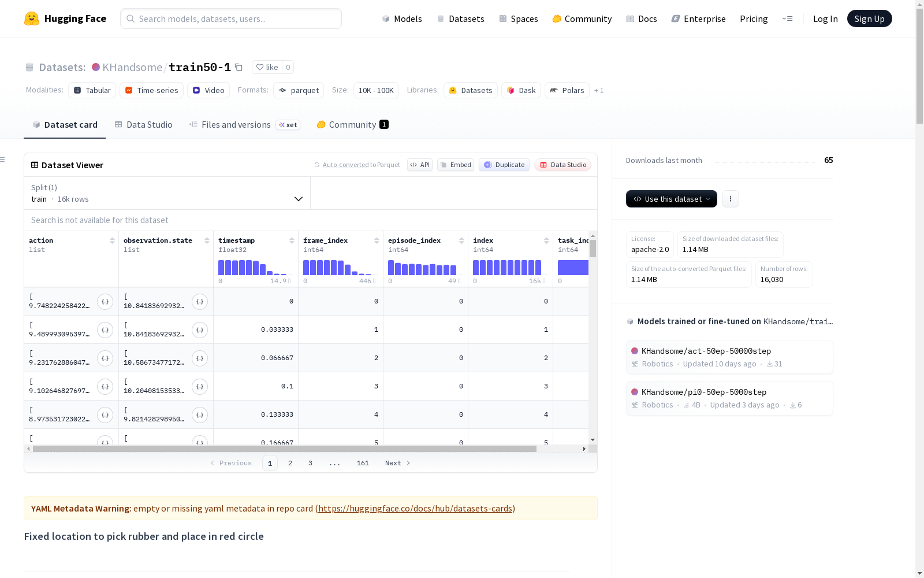Expand the action cell in the 0.033333 row

[x=105, y=330]
